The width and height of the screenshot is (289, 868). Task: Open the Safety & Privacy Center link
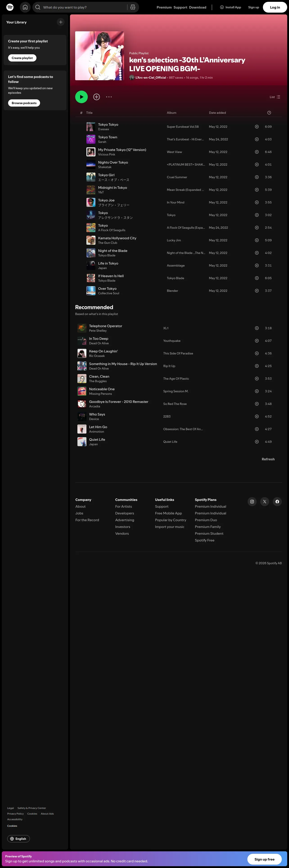click(32, 808)
